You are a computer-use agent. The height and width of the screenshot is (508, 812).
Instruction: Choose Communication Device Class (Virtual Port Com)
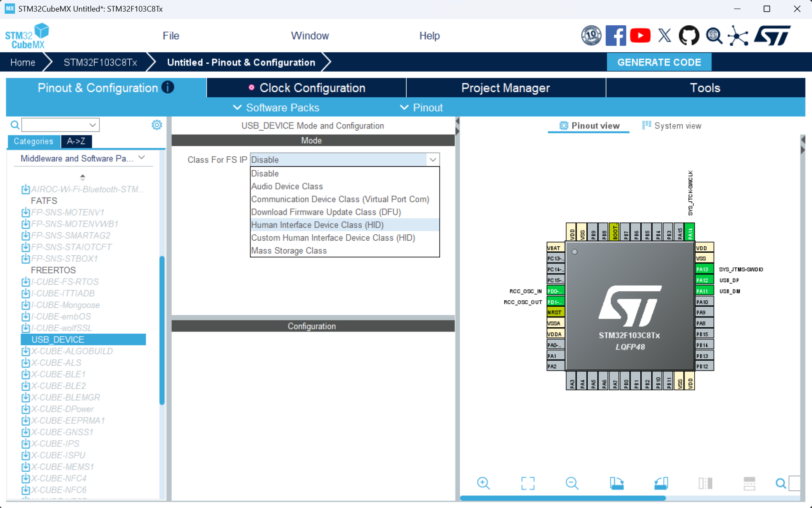coord(340,199)
